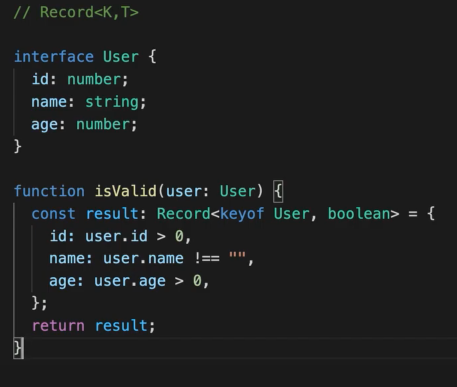Click the closing brace ending interface User
This screenshot has height=387, width=457.
coord(18,147)
